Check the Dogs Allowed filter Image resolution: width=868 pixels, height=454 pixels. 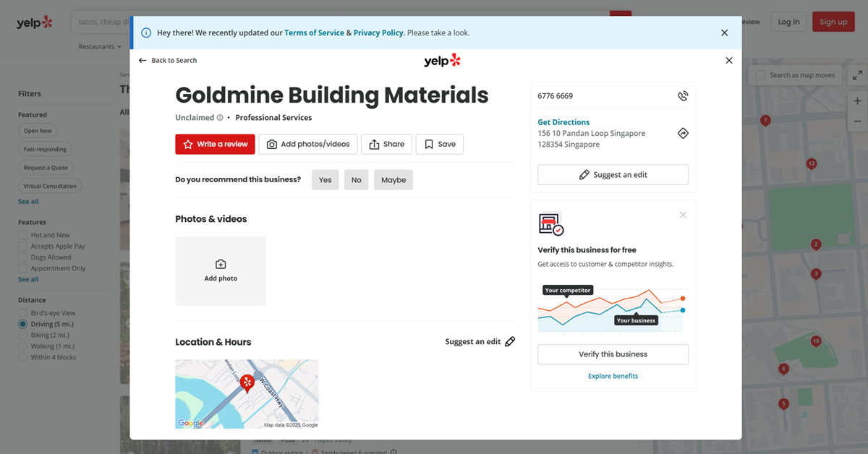click(x=22, y=257)
